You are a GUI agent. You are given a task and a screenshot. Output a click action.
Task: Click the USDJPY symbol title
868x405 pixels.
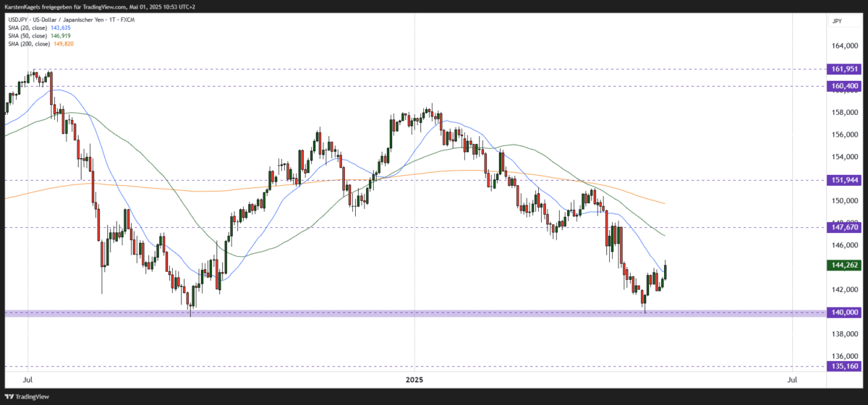pyautogui.click(x=71, y=19)
